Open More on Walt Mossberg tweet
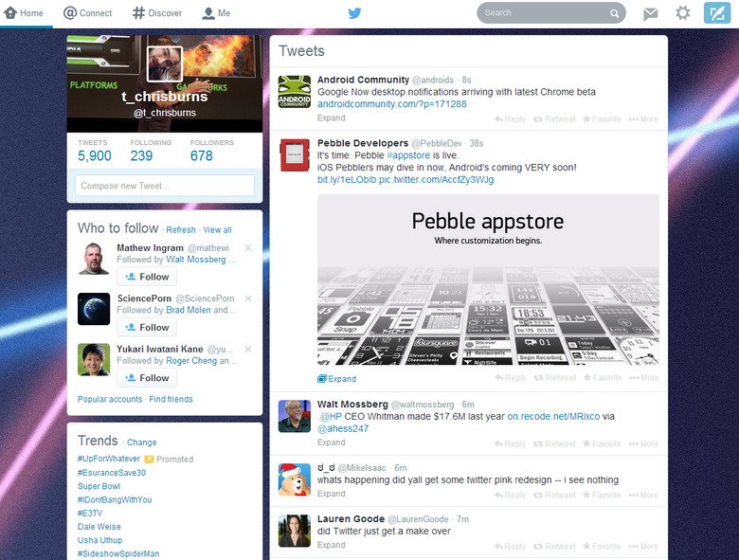 (644, 443)
